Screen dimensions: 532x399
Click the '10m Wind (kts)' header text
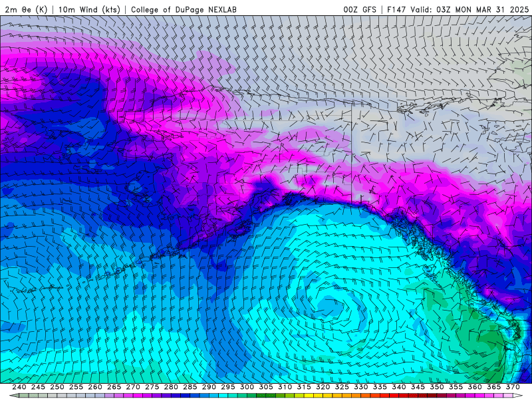pyautogui.click(x=89, y=9)
